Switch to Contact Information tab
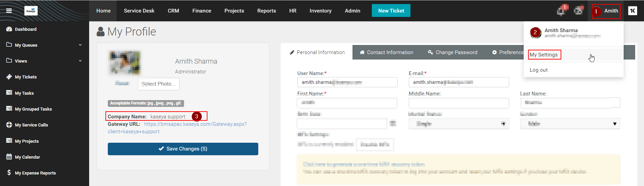Screen dimensions: 644x186 pos(386,52)
